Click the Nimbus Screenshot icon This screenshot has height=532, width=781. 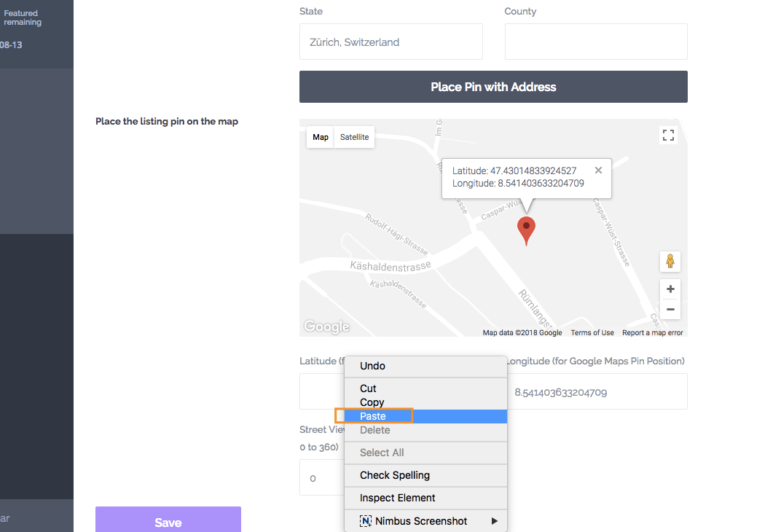366,520
